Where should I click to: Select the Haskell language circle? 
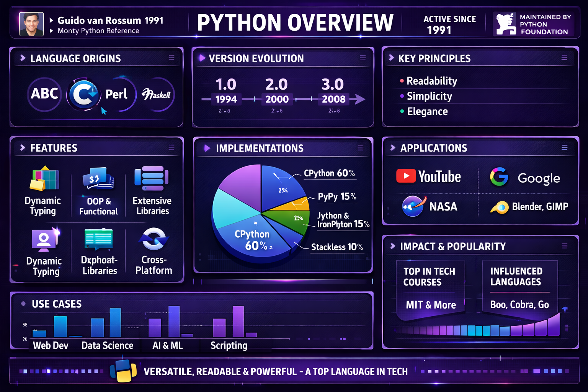coord(157,94)
